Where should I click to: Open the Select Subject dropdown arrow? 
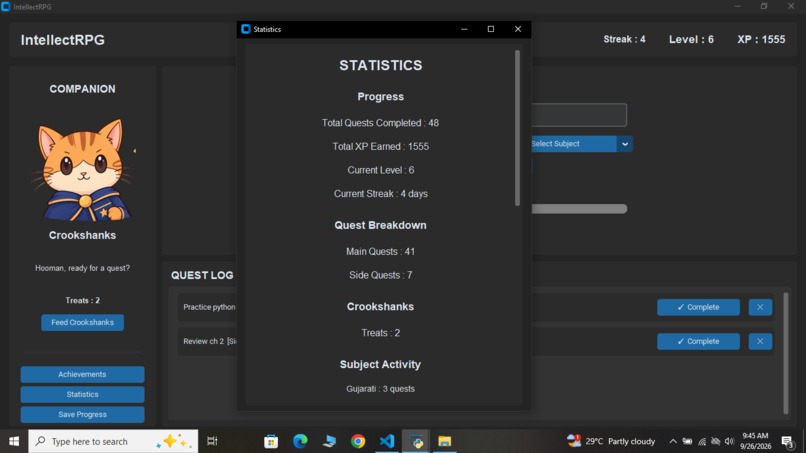pyautogui.click(x=625, y=144)
